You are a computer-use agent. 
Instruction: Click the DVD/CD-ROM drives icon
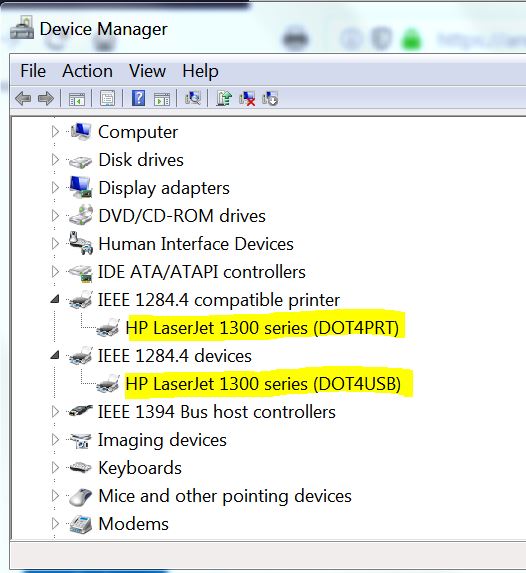pyautogui.click(x=80, y=215)
